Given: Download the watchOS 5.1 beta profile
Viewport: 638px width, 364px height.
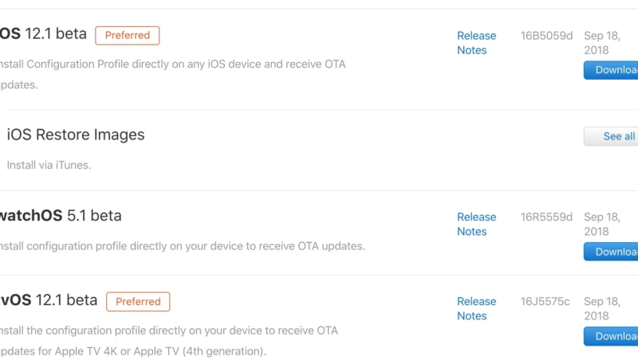Looking at the screenshot, I should (x=612, y=252).
